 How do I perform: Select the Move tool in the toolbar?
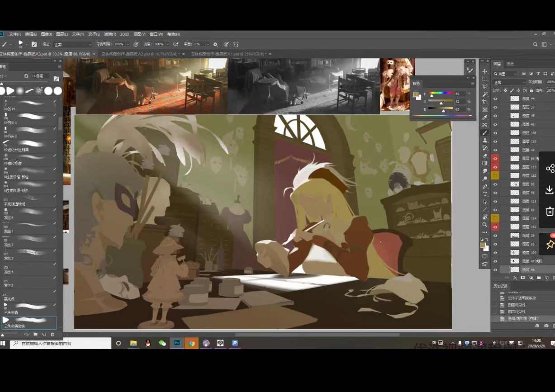485,71
